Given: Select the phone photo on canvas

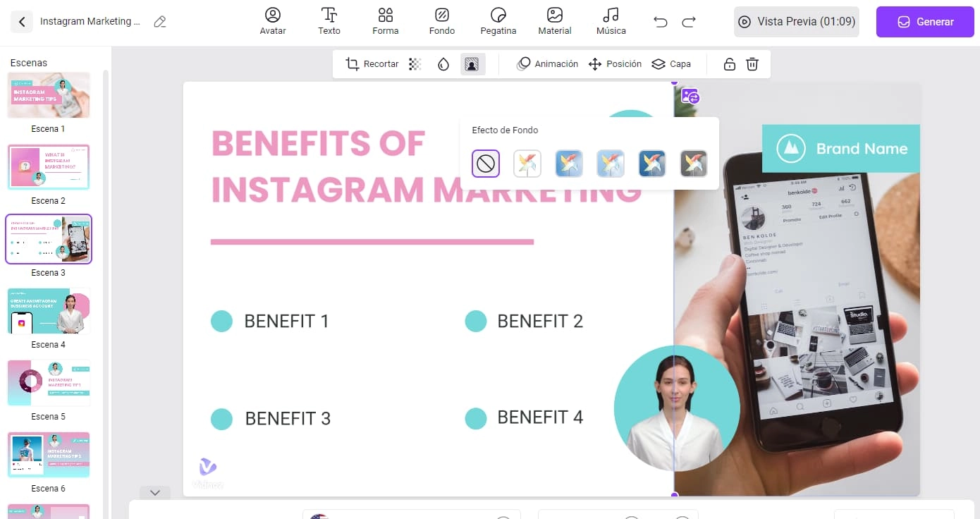Looking at the screenshot, I should point(797,288).
